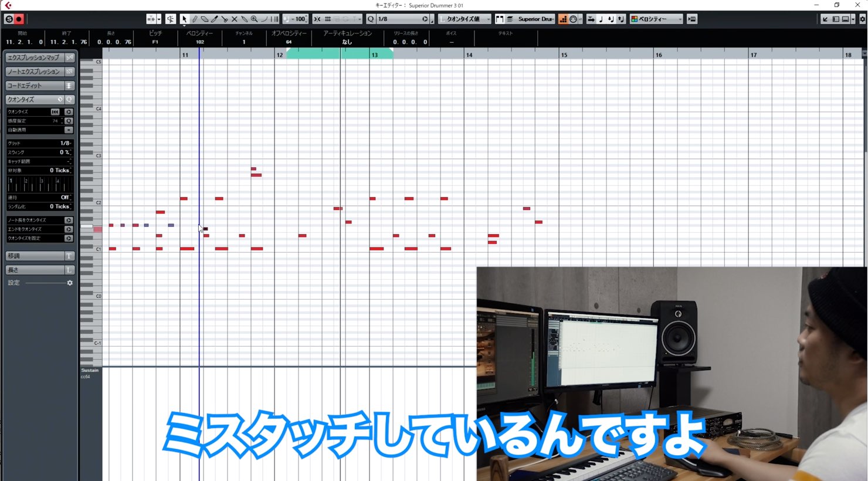
Task: Collapse the クオンタイズ inspector section
Action: pos(34,100)
